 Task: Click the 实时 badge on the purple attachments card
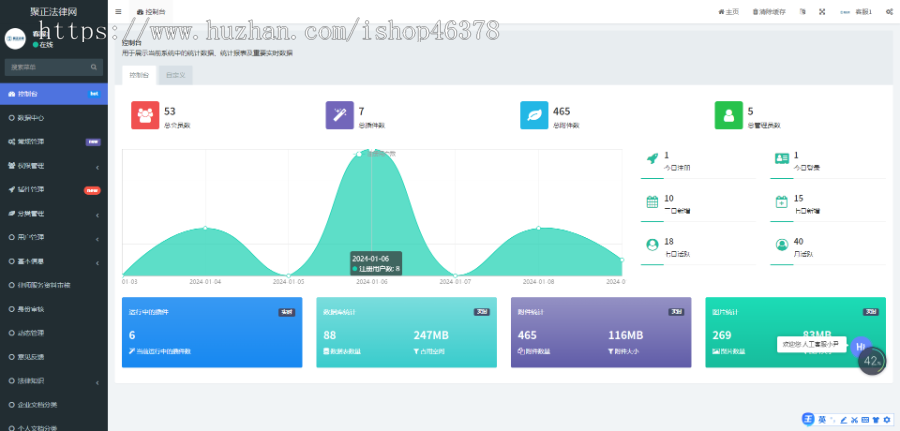[x=676, y=312]
